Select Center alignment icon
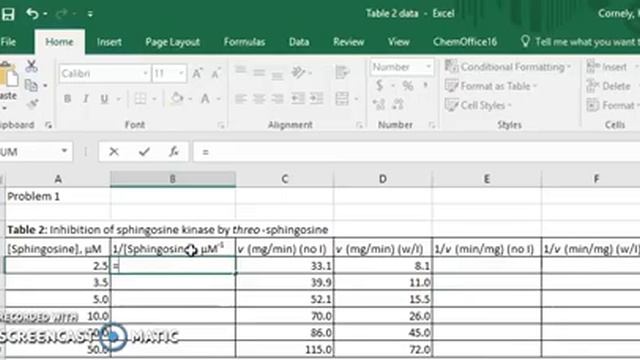The image size is (640, 360). pyautogui.click(x=259, y=99)
